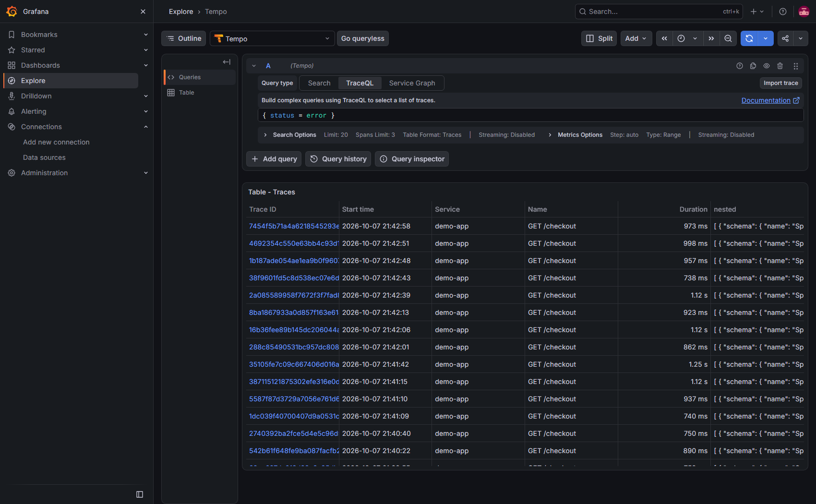Open the share icon button
Viewport: 816px width, 504px height.
[785, 38]
